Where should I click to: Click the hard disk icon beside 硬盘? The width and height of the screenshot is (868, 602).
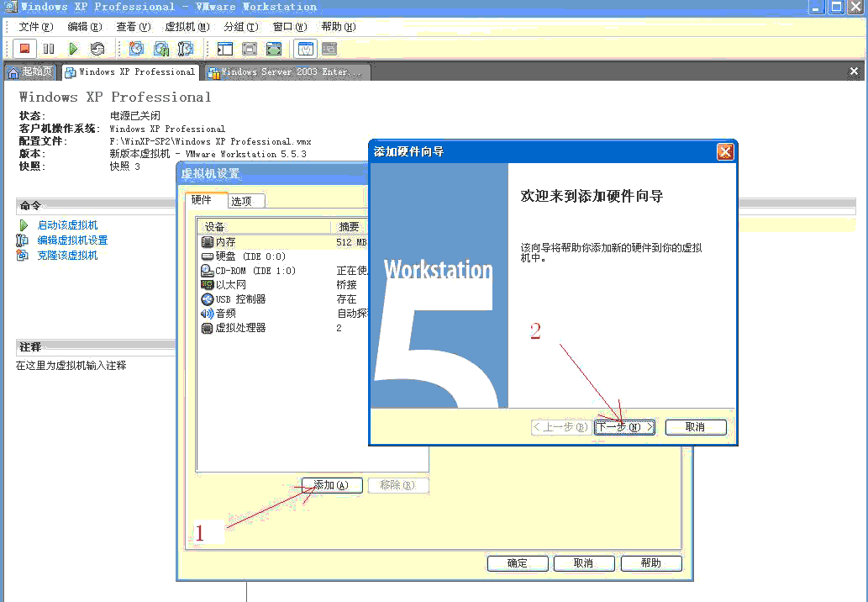click(x=207, y=256)
